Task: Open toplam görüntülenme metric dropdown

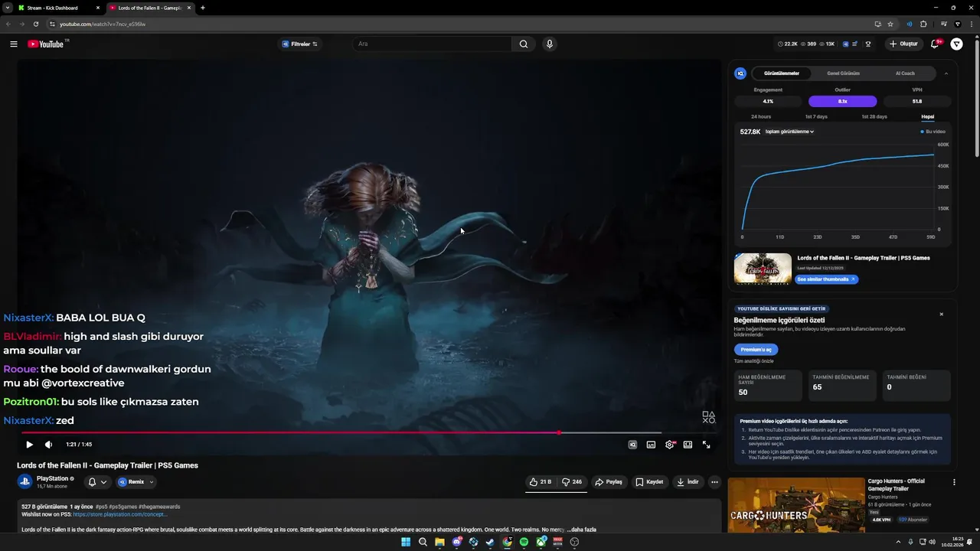Action: point(789,132)
